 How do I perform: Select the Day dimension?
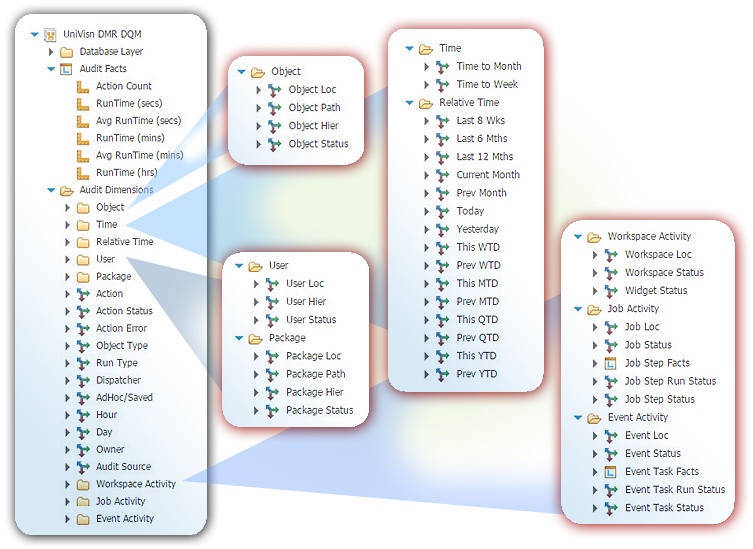pyautogui.click(x=104, y=432)
